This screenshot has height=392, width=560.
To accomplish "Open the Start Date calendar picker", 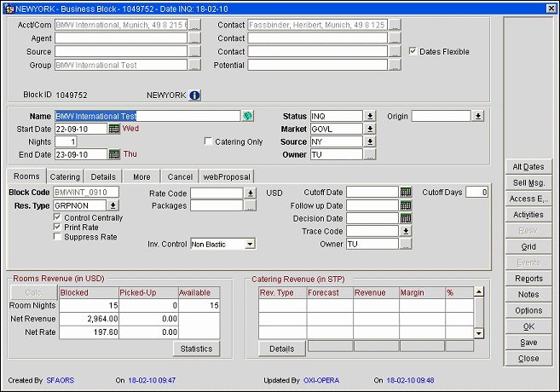I will [x=114, y=129].
